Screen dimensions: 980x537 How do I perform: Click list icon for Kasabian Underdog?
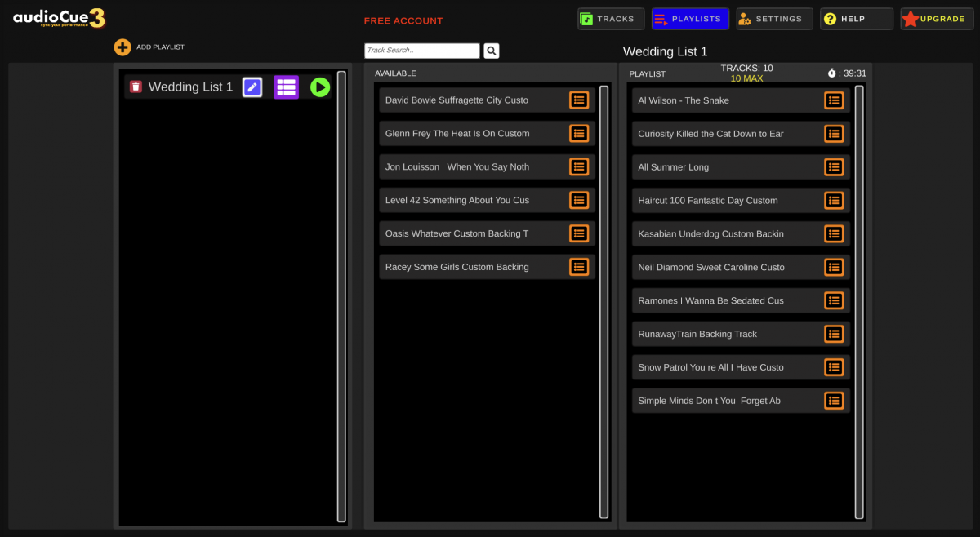pos(834,234)
